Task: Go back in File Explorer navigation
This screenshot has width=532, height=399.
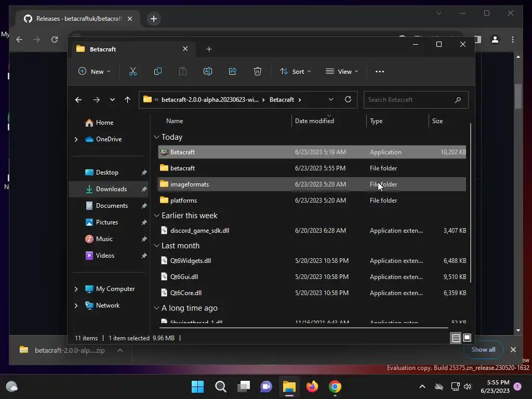Action: click(x=78, y=100)
